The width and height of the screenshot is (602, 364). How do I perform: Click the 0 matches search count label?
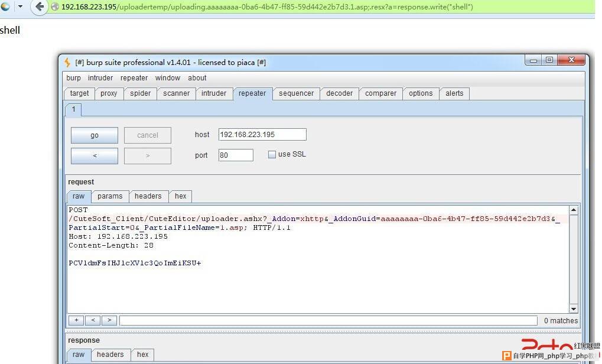[561, 321]
